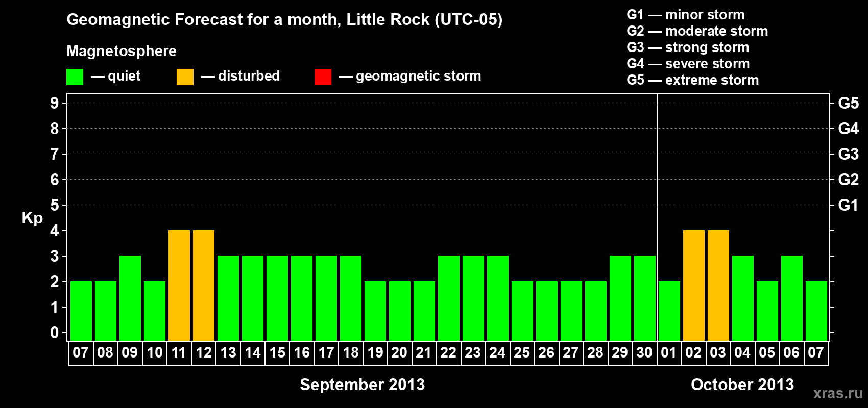Click the date label 01 in October

(x=669, y=353)
